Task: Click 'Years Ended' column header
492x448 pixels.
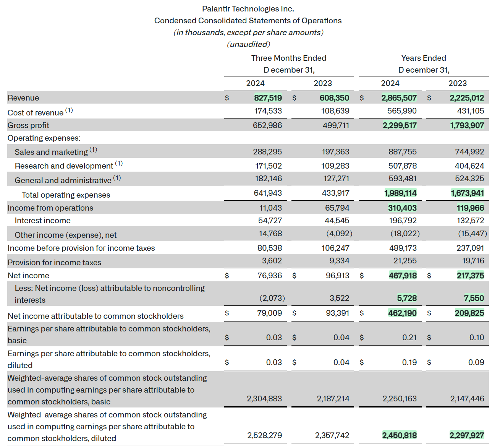Action: [424, 58]
